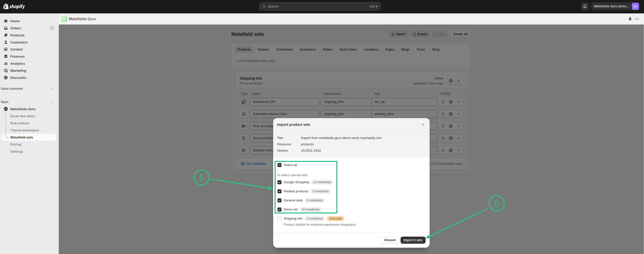Screen dimensions: 644x254
Task: Open Theme extensions page
Action: click(24, 130)
